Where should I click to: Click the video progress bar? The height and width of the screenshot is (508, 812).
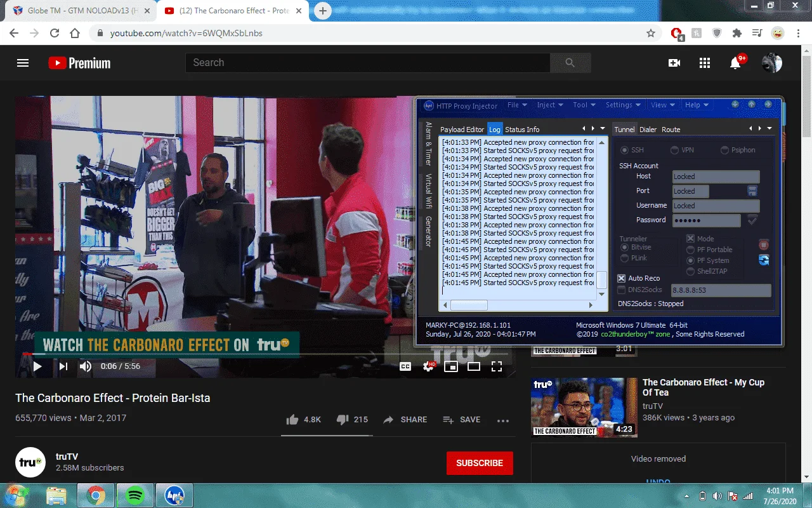tap(265, 354)
